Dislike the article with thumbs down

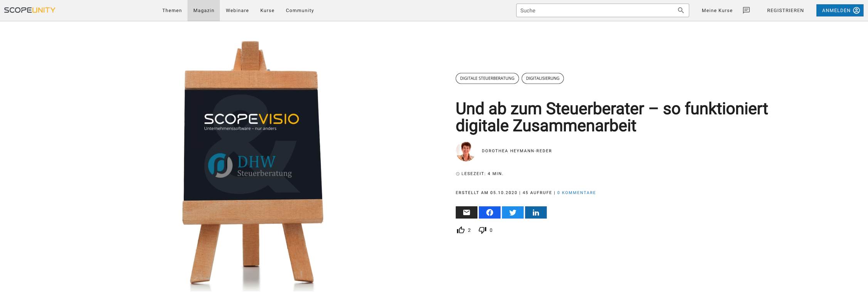coord(483,230)
